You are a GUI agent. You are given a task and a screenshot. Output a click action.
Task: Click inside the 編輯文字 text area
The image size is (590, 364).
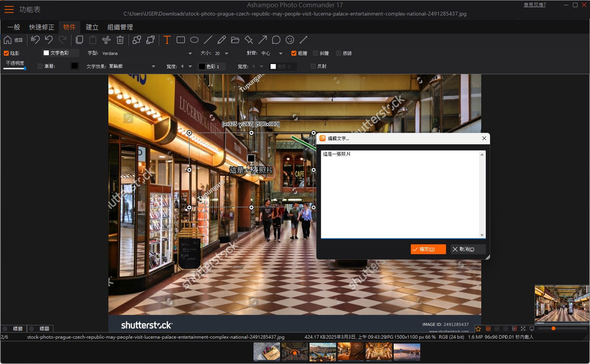tap(400, 194)
